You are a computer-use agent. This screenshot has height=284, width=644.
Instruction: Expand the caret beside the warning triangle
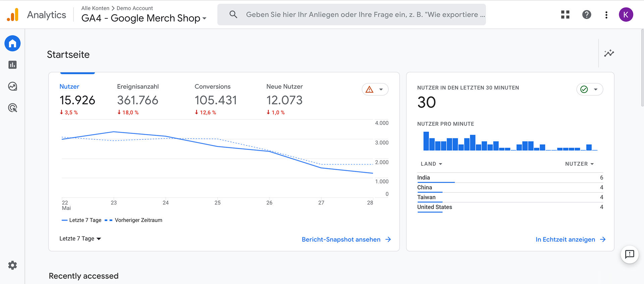click(x=381, y=89)
